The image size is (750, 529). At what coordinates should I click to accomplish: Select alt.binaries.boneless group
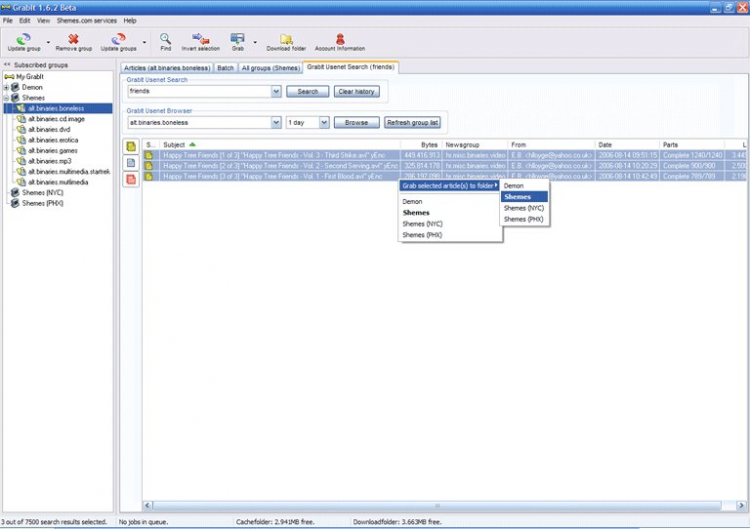click(56, 109)
